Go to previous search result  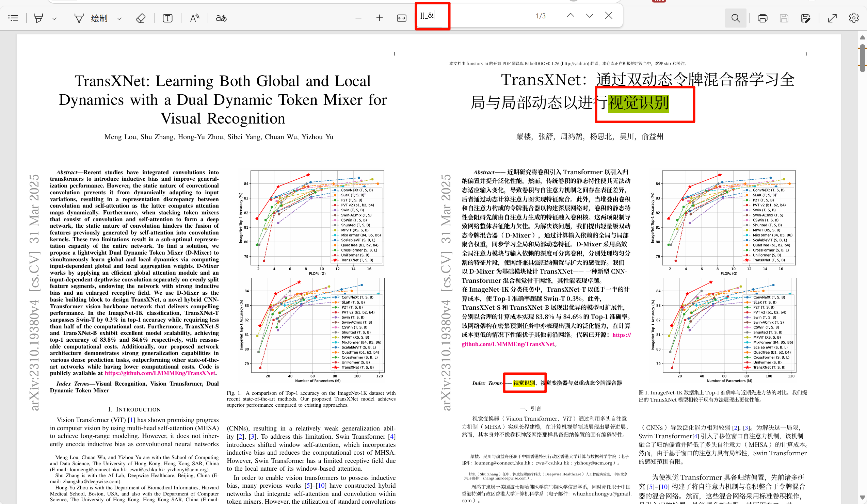pyautogui.click(x=570, y=15)
